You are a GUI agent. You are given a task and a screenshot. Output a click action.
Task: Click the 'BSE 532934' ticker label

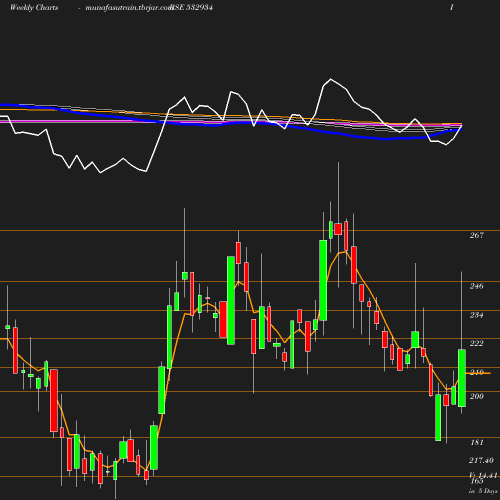(x=191, y=7)
